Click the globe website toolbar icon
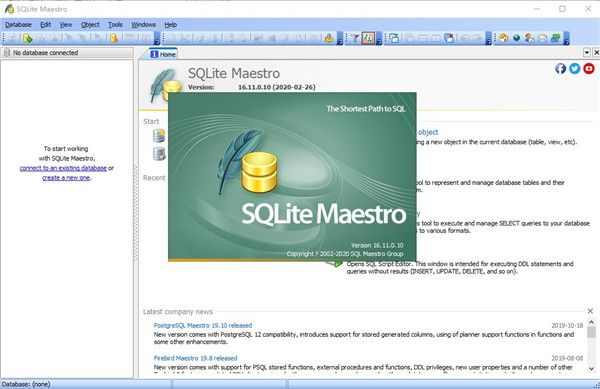Viewport: 600px width, 389px height. [517, 38]
